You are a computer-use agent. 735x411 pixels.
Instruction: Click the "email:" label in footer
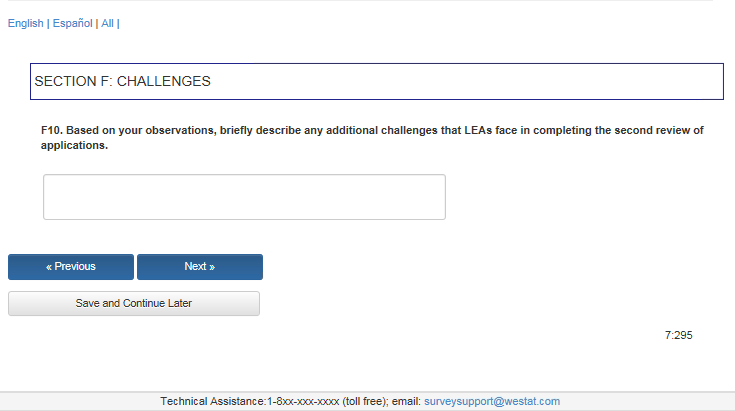(x=406, y=401)
